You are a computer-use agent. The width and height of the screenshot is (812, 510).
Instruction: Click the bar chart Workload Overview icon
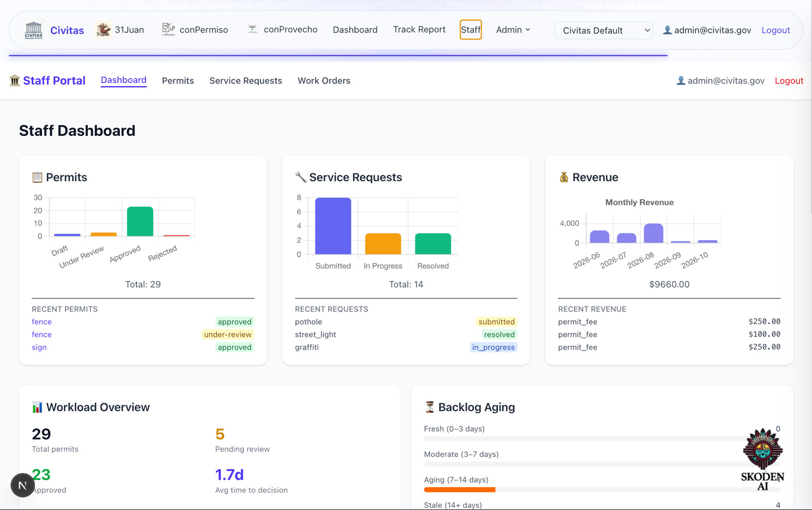[37, 407]
